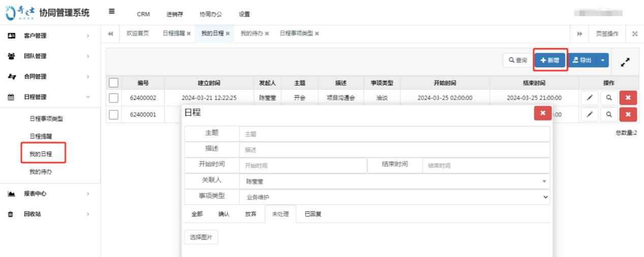Check the checkbox for row 62400001
644x257 pixels.
click(114, 115)
